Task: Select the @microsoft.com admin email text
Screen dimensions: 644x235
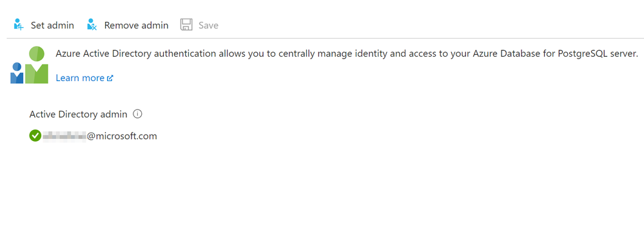Action: point(122,136)
